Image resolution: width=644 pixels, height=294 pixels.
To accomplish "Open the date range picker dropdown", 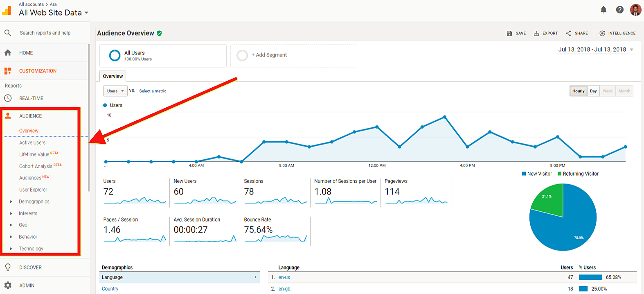I will 596,50.
